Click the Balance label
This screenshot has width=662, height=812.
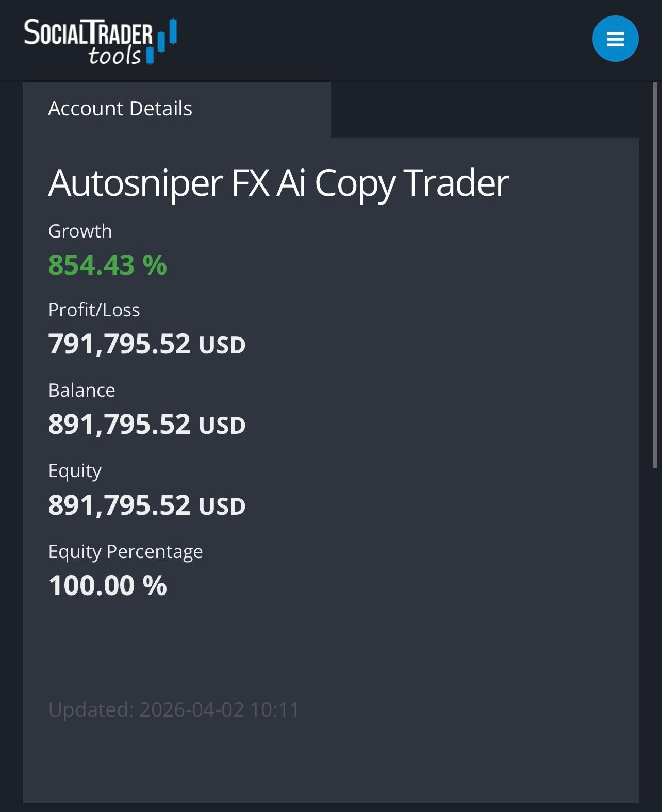(81, 390)
